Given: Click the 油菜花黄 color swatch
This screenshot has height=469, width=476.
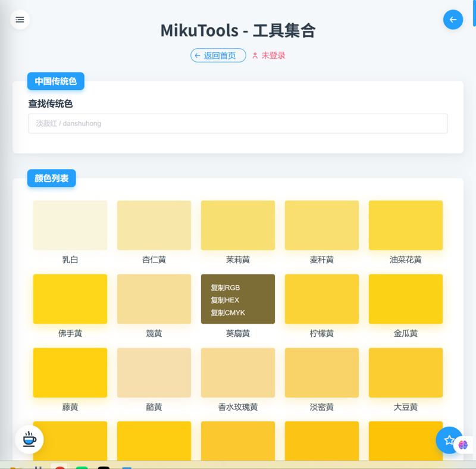Looking at the screenshot, I should click(x=406, y=225).
